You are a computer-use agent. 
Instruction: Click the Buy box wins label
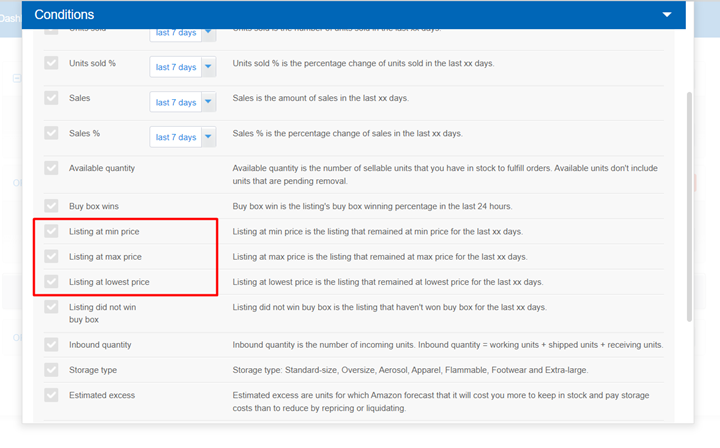click(x=94, y=206)
